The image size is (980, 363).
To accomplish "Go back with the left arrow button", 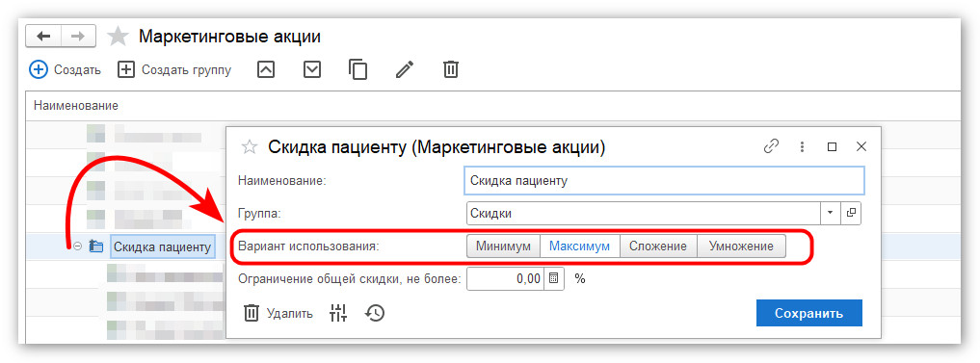I will click(43, 37).
